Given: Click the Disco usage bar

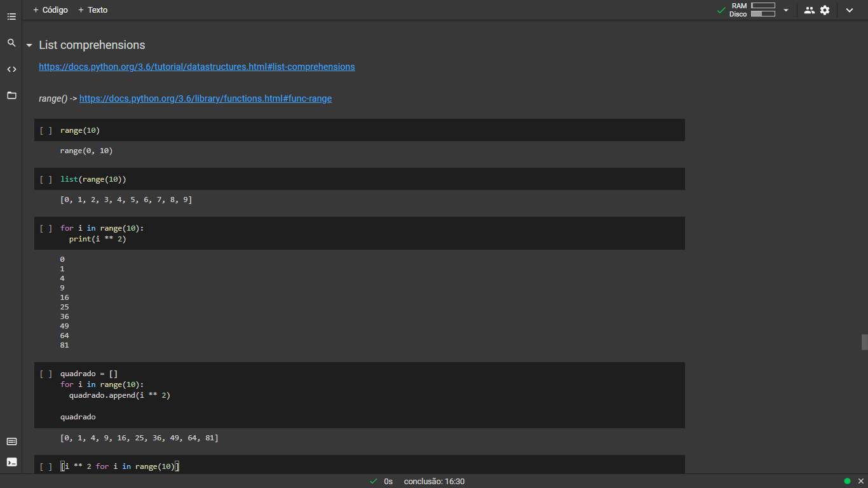Looking at the screenshot, I should [763, 13].
